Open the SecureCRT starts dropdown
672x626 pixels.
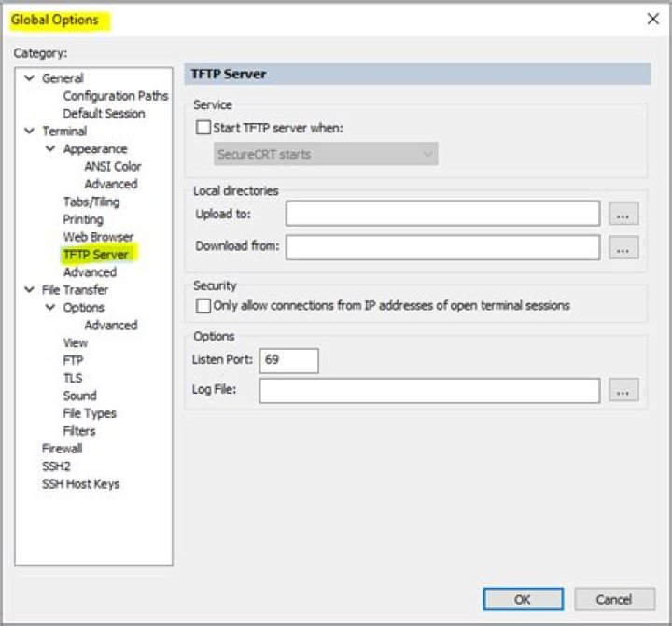[x=326, y=154]
